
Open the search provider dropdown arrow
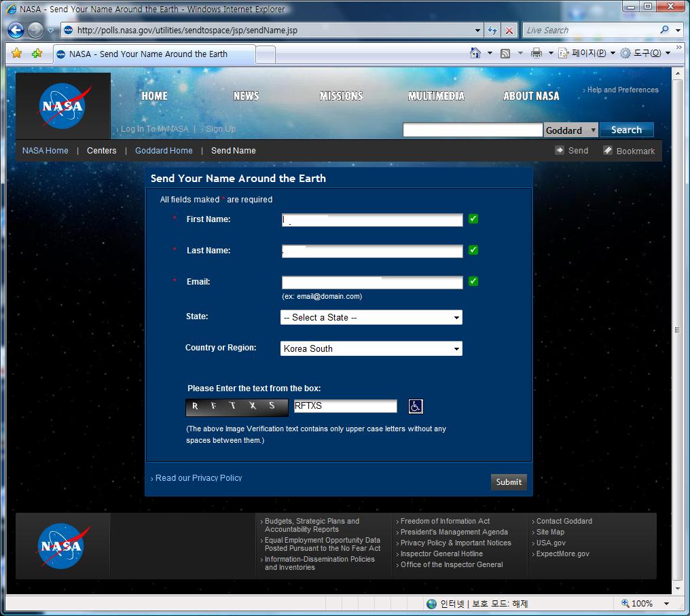click(x=678, y=31)
